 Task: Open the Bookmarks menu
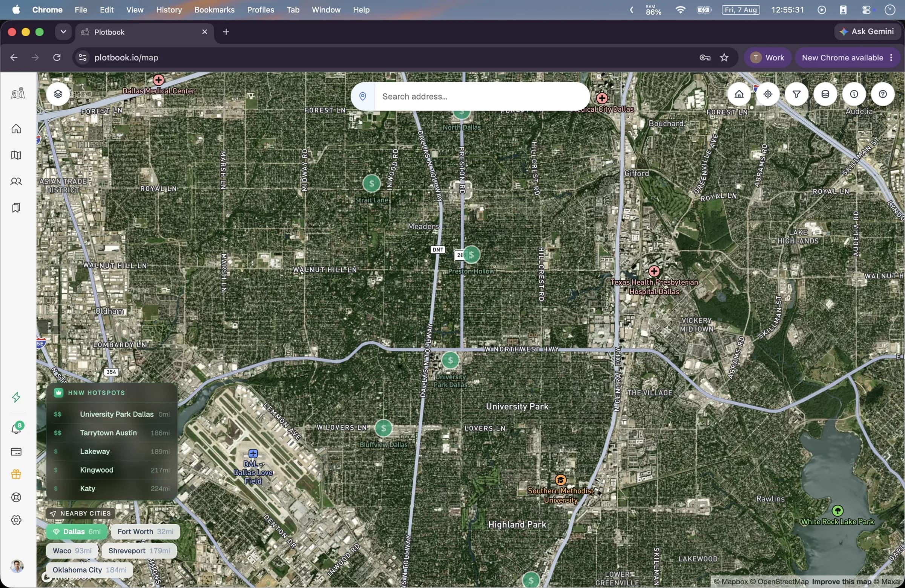coord(215,10)
